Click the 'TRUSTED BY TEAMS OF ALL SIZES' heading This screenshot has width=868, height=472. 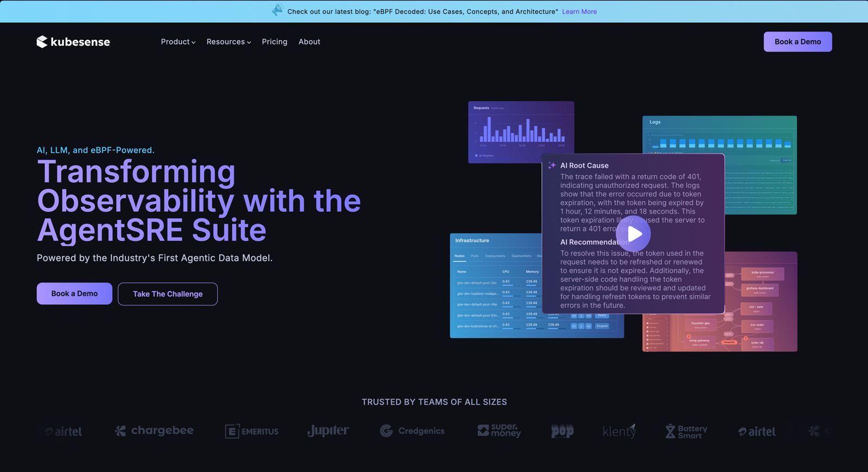pyautogui.click(x=434, y=402)
